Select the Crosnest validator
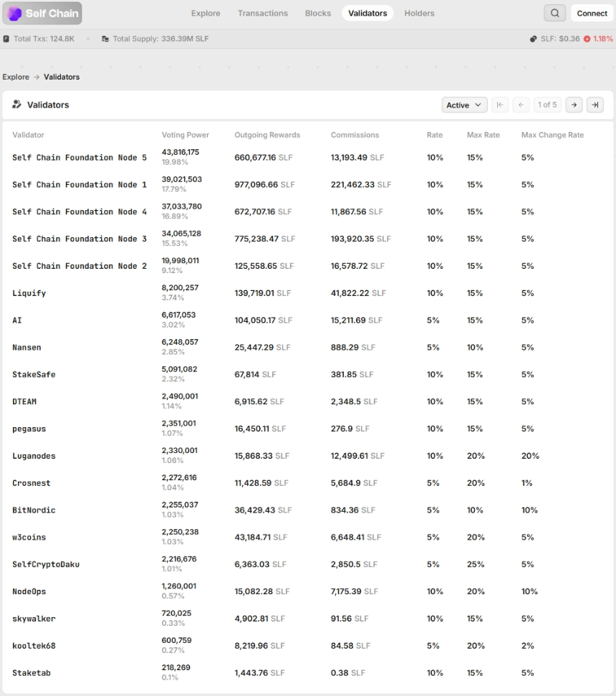 tap(32, 483)
